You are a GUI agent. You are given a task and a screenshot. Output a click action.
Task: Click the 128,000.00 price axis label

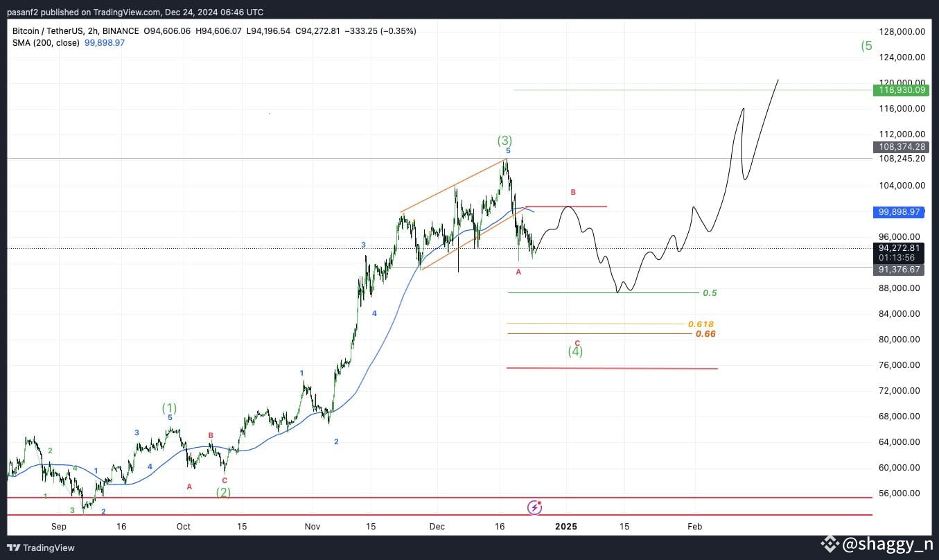(902, 32)
